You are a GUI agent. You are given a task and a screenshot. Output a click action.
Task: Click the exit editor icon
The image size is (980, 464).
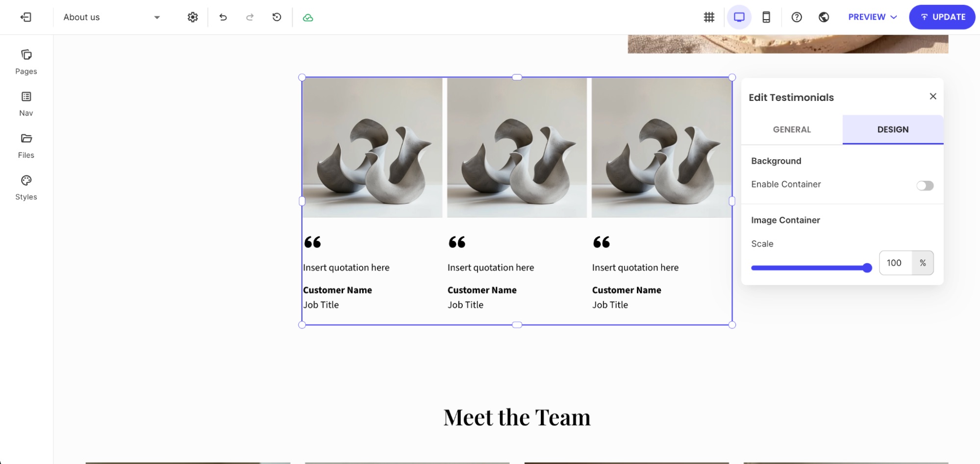(x=26, y=17)
